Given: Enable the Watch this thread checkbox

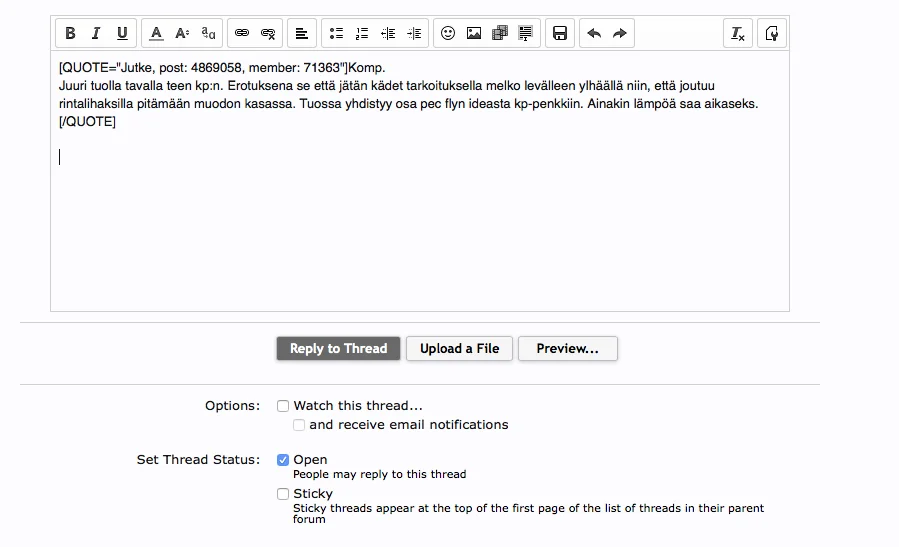Looking at the screenshot, I should tap(283, 406).
